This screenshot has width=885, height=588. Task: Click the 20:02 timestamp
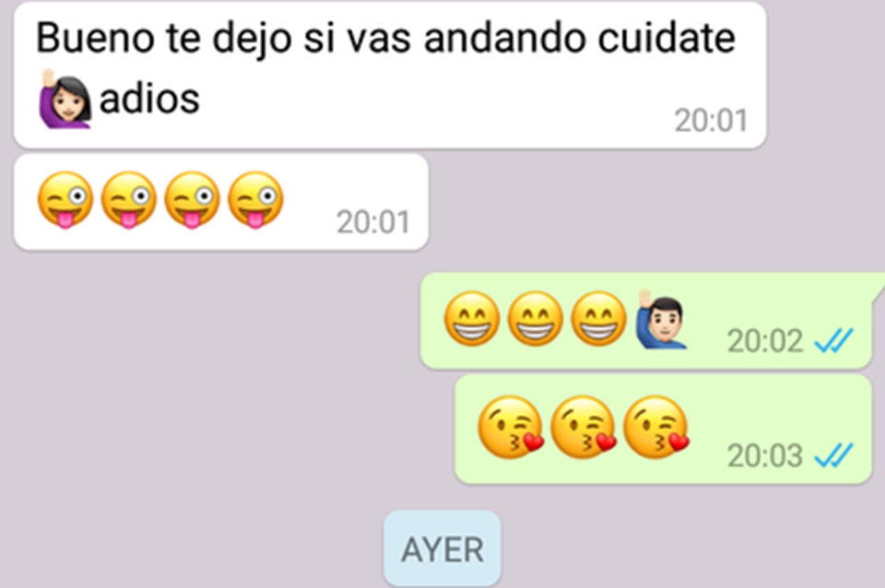tap(765, 341)
